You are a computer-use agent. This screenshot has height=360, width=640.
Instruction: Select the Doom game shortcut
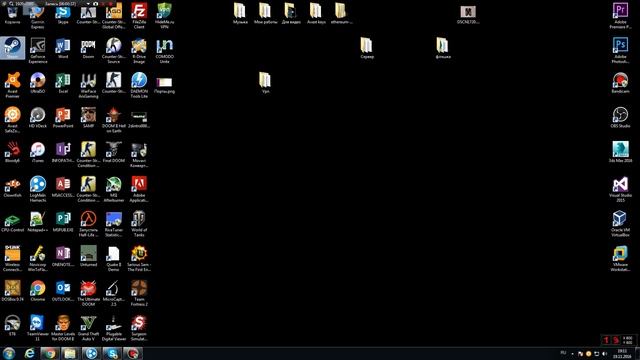[x=88, y=48]
